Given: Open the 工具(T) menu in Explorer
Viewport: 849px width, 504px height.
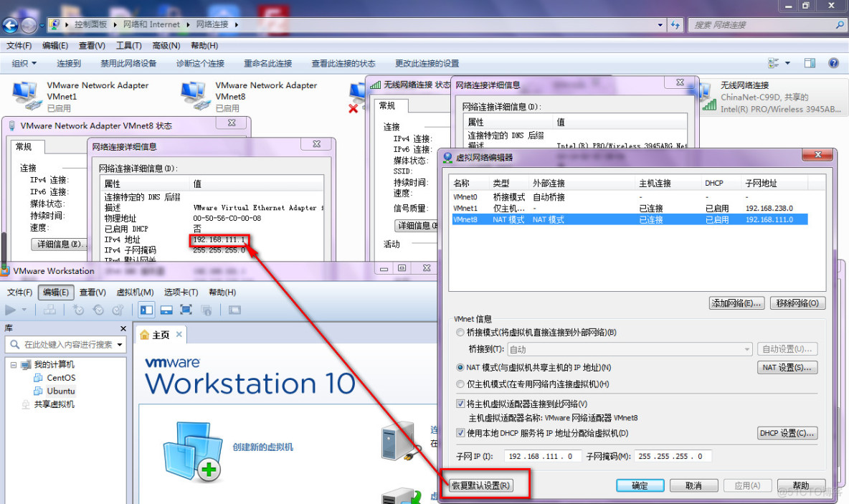Looking at the screenshot, I should pos(129,46).
